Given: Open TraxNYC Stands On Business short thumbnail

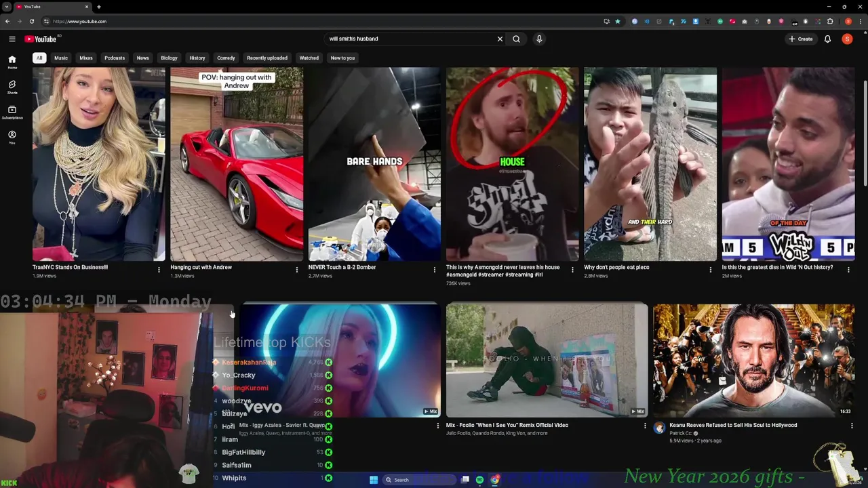Looking at the screenshot, I should coord(99,164).
